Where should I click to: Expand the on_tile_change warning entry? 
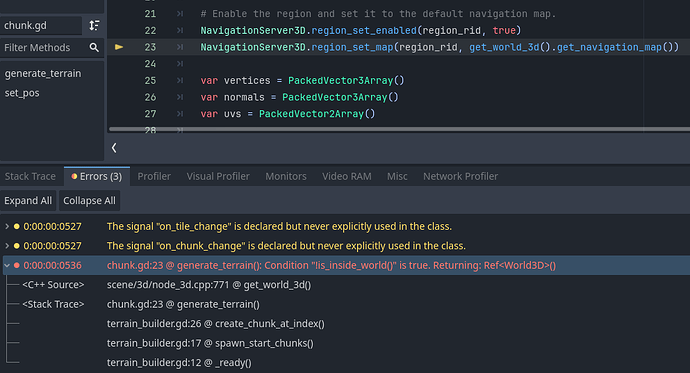pos(7,227)
